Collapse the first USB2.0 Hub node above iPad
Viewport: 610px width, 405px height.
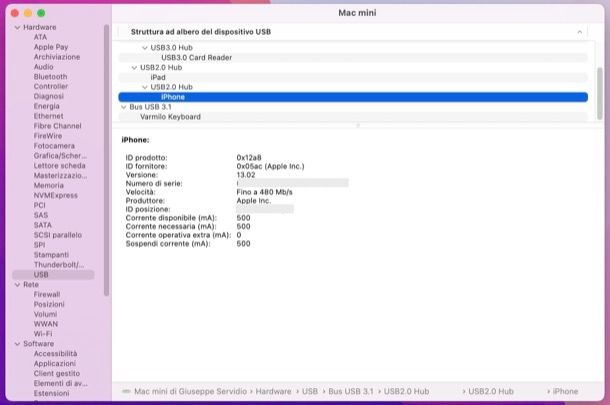click(134, 68)
